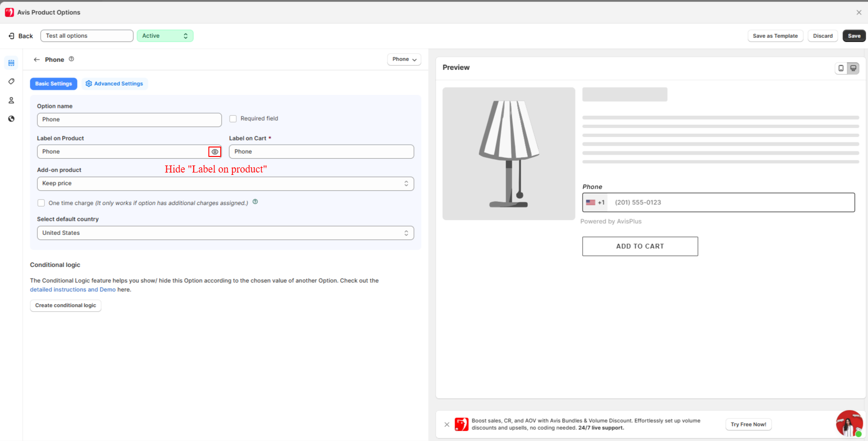Switch preview to desktop view
The width and height of the screenshot is (868, 441).
[x=853, y=68]
